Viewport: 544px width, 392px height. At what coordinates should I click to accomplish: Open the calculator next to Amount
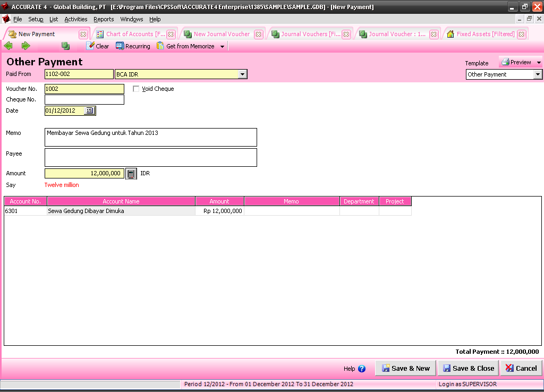(131, 174)
